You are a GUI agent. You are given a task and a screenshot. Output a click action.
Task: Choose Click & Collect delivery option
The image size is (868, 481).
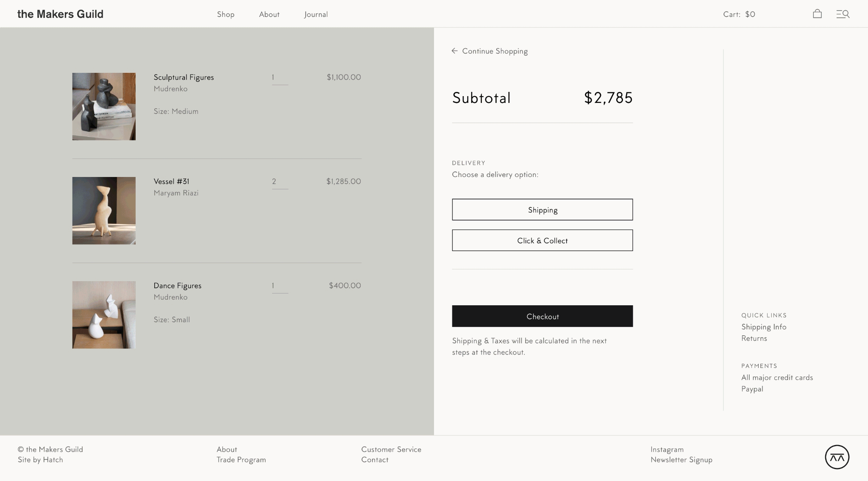542,240
